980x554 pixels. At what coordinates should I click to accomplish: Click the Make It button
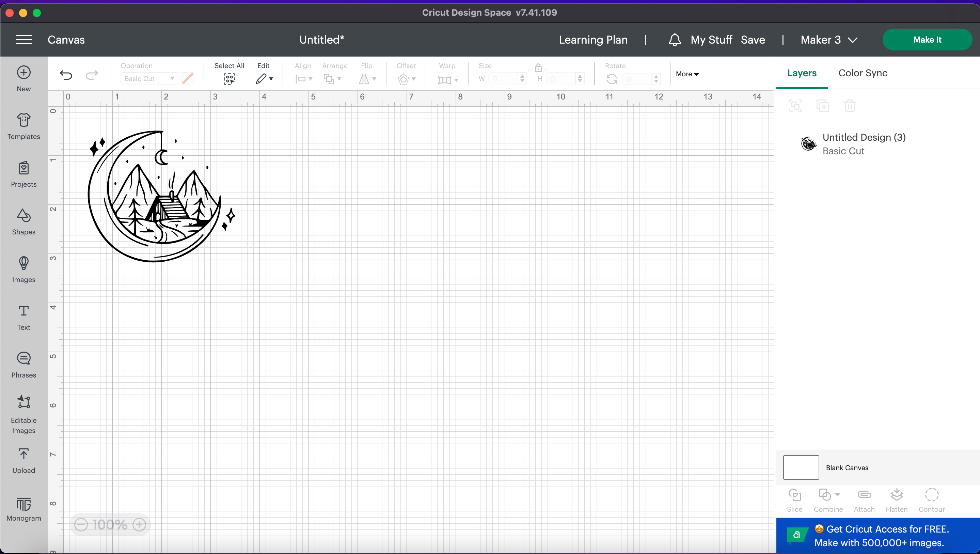pyautogui.click(x=927, y=39)
